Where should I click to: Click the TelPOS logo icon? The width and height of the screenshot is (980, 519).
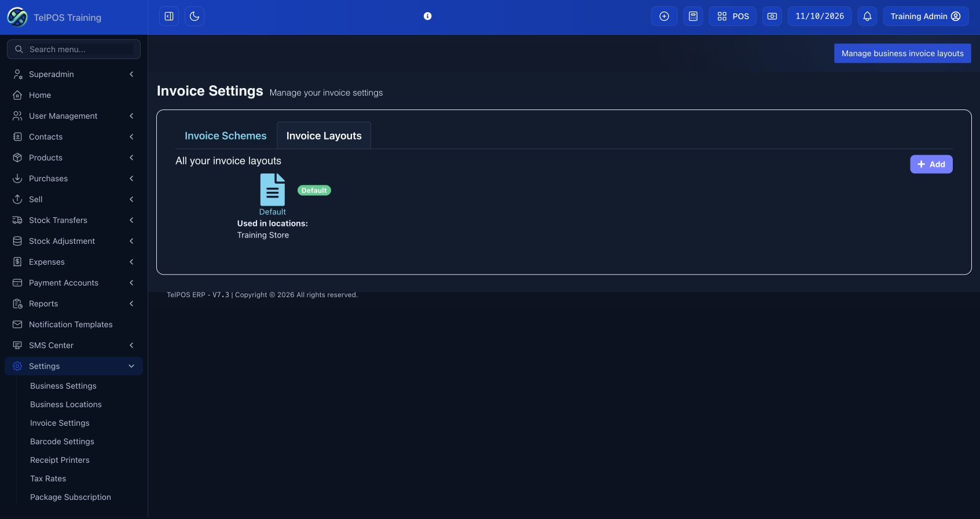click(17, 17)
